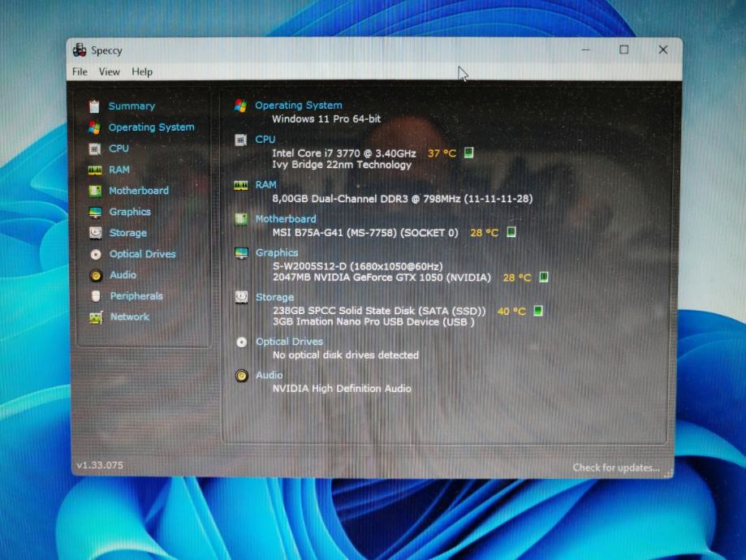
Task: Click the CPU heading in summary pane
Action: [265, 140]
